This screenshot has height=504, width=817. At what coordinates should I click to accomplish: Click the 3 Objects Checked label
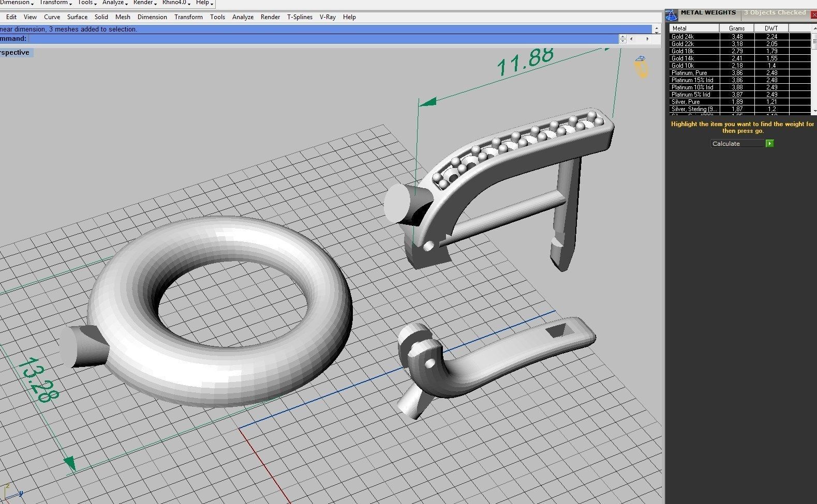point(775,12)
